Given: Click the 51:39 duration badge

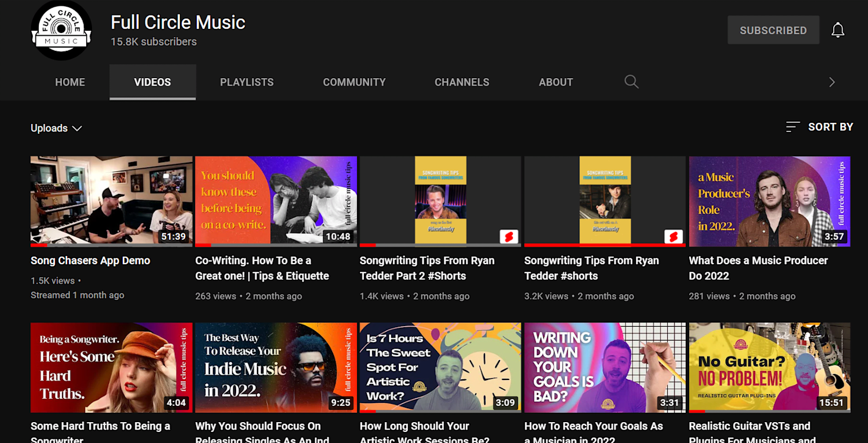Looking at the screenshot, I should click(x=174, y=236).
